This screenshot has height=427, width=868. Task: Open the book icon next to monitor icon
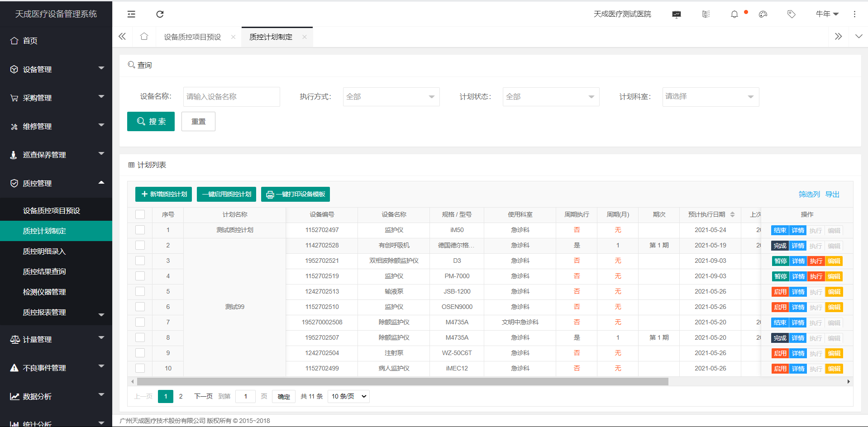(706, 14)
